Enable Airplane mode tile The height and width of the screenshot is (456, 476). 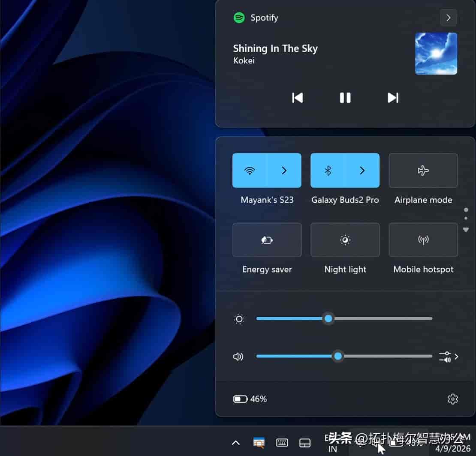tap(423, 171)
